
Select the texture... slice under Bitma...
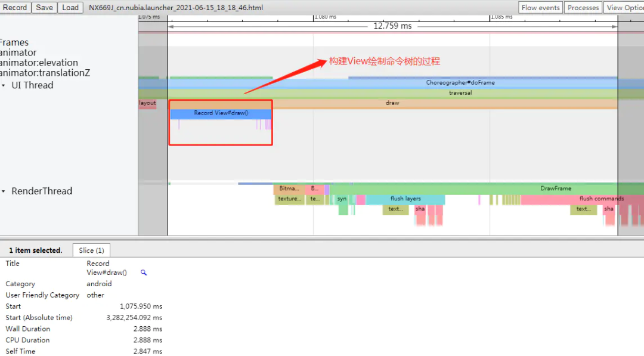289,199
